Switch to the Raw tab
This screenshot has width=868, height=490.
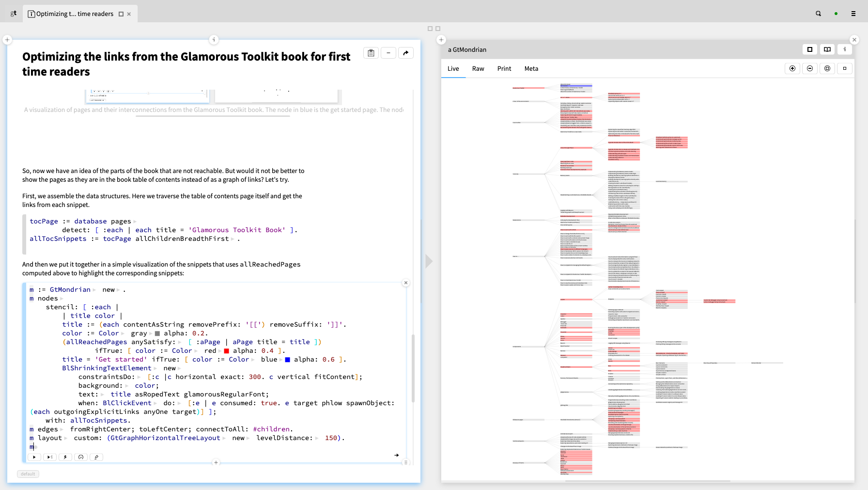pyautogui.click(x=478, y=69)
